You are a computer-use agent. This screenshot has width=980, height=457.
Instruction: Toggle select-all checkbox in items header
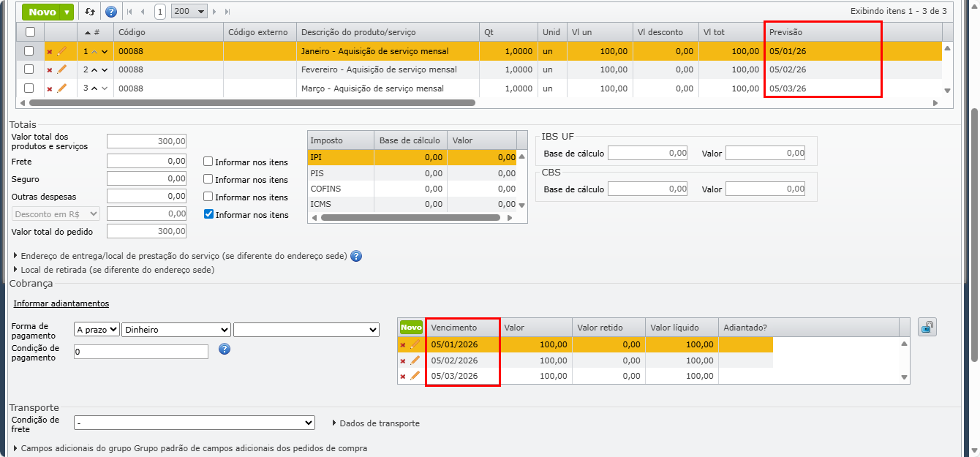tap(30, 32)
